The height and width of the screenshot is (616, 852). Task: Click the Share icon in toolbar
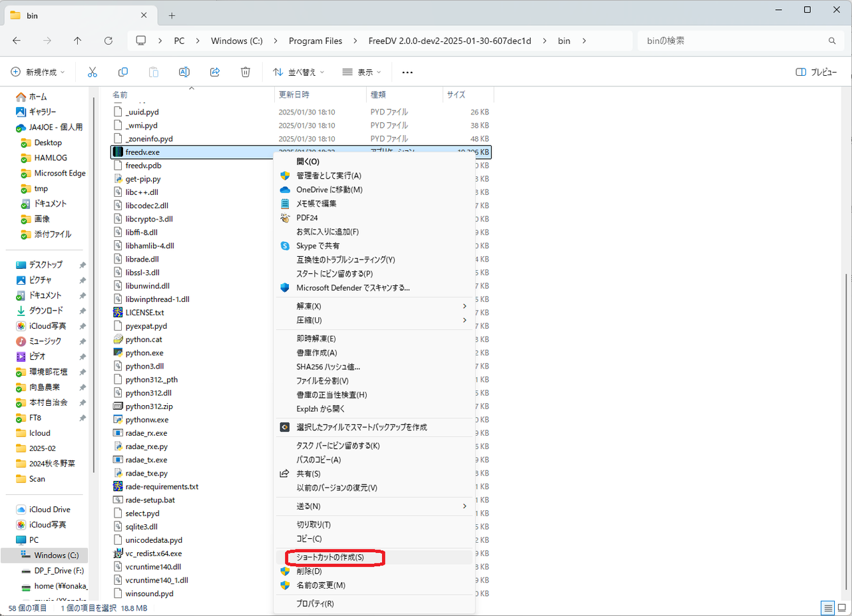click(215, 72)
